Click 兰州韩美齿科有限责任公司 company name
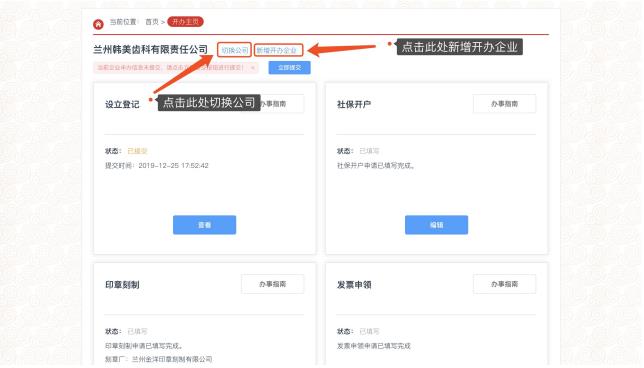Viewport: 644px width, 368px height. [150, 50]
